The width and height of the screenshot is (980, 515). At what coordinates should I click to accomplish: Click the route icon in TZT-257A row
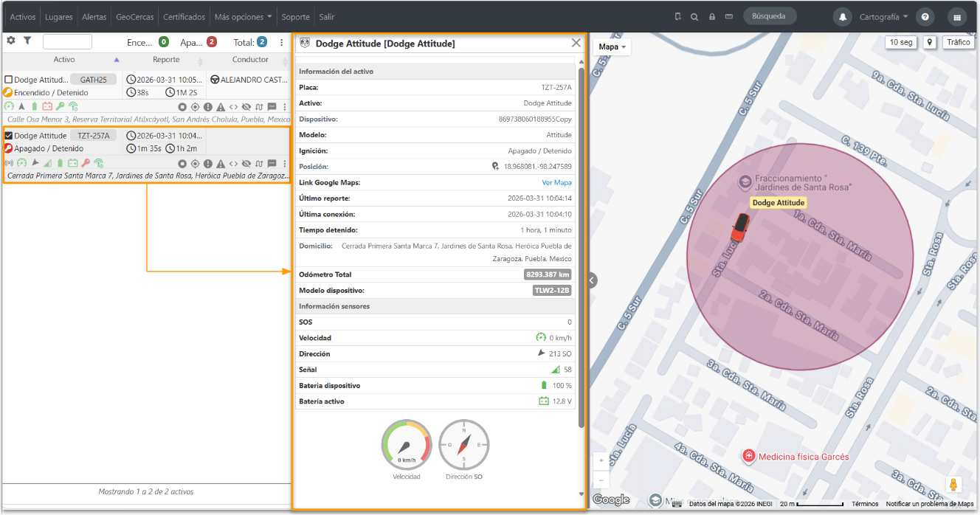click(x=259, y=163)
